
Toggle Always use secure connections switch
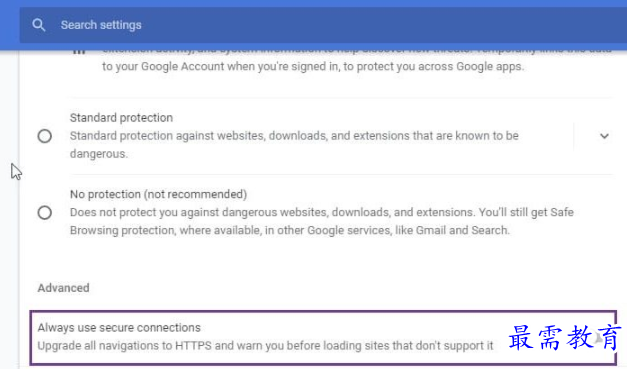click(601, 337)
